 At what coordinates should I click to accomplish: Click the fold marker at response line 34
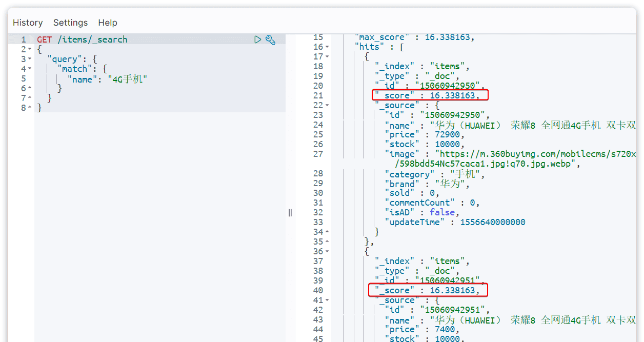click(328, 232)
